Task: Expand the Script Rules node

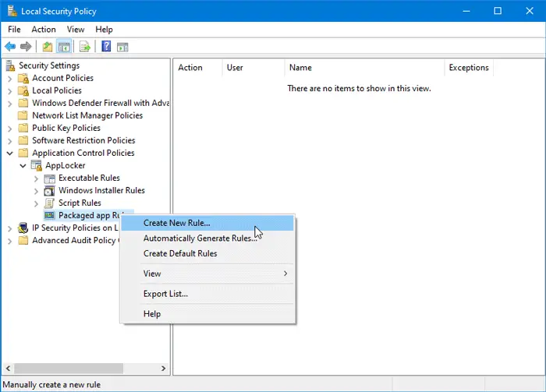Action: [x=37, y=203]
